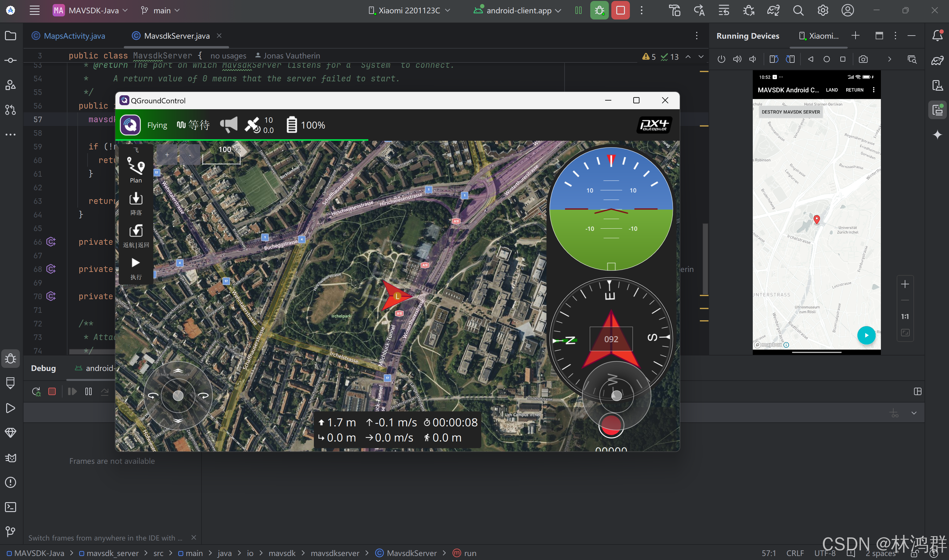
Task: Select the MavsdkServer.java editor tab
Action: coord(177,36)
